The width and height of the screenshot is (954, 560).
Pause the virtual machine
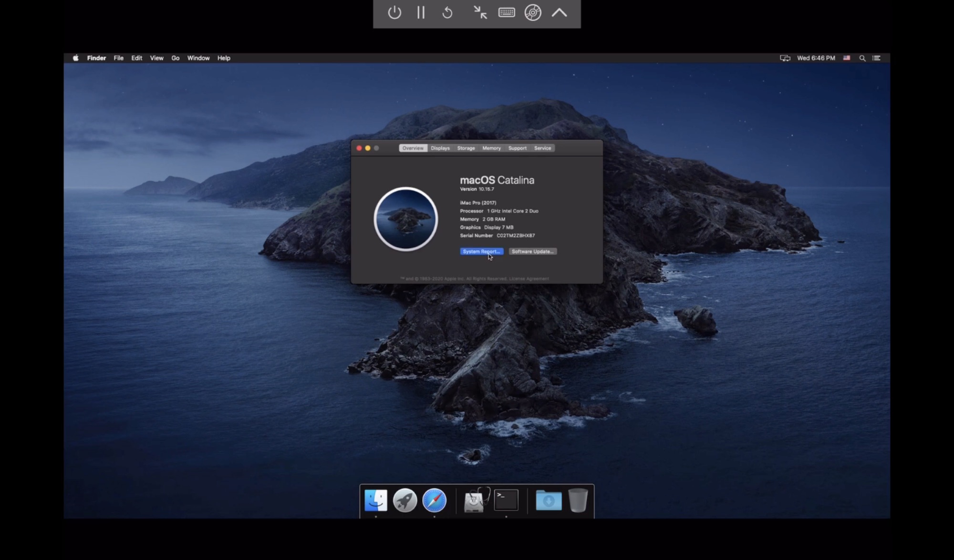[421, 12]
